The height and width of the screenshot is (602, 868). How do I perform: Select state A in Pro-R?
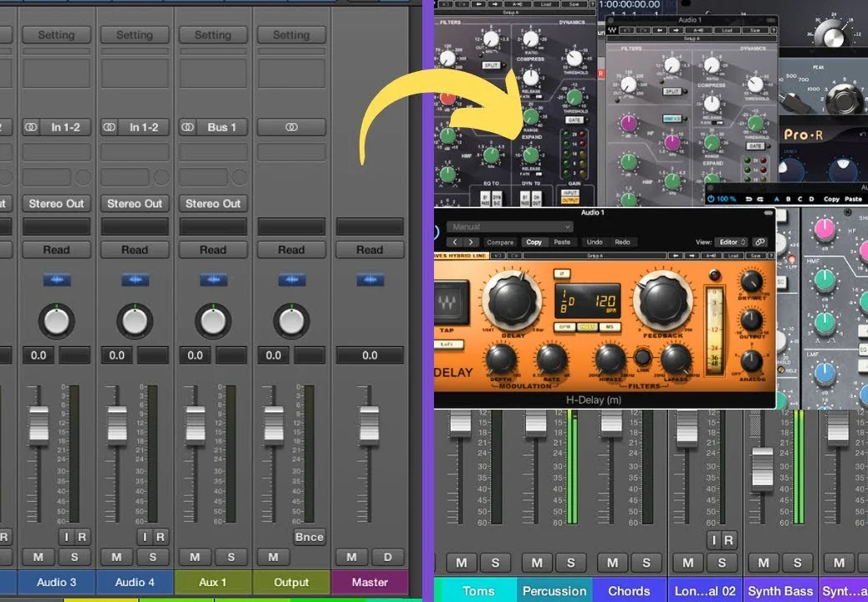point(776,199)
